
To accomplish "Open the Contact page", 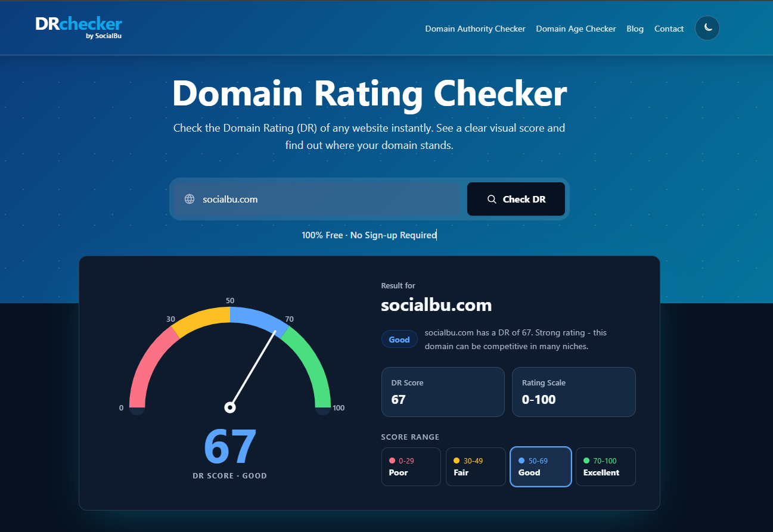I will point(669,29).
